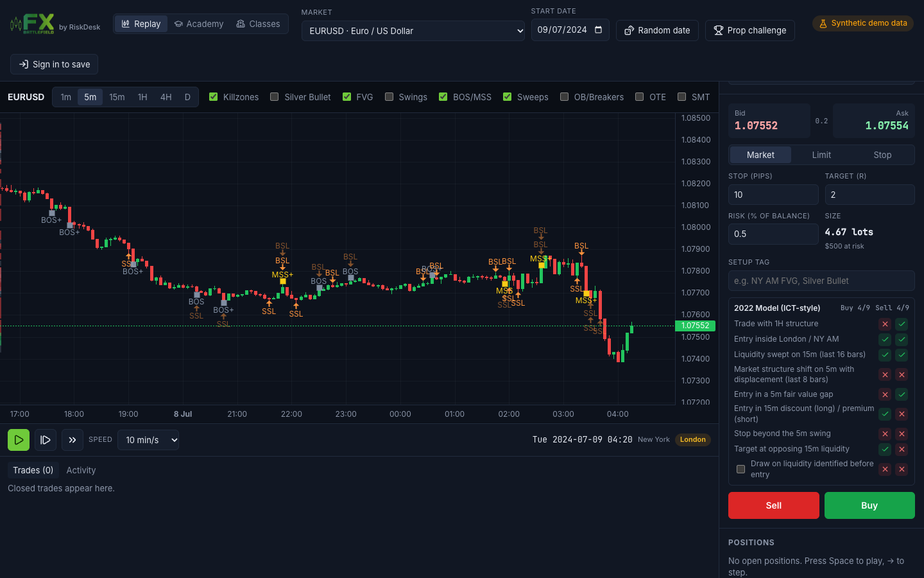
Task: Switch to the Academy tab
Action: coord(199,24)
